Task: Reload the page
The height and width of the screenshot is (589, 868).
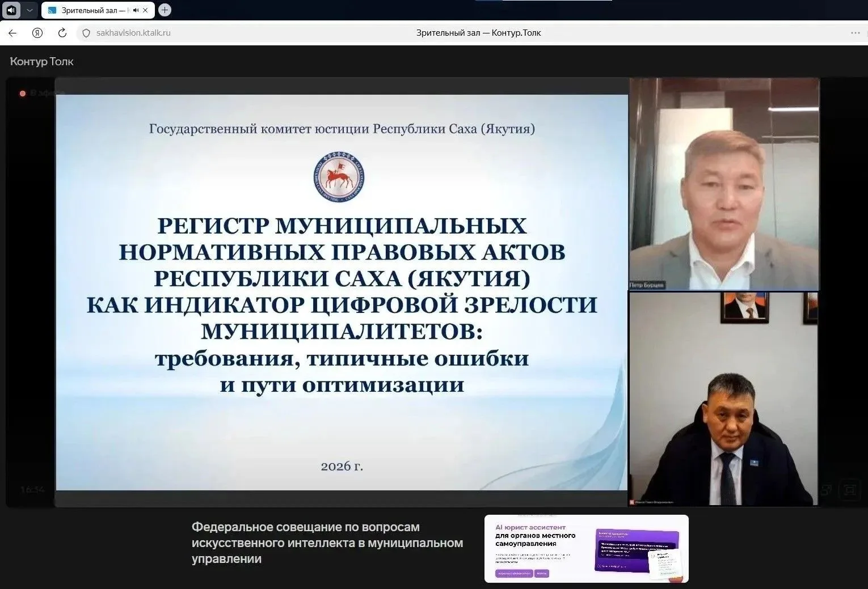Action: click(x=62, y=33)
